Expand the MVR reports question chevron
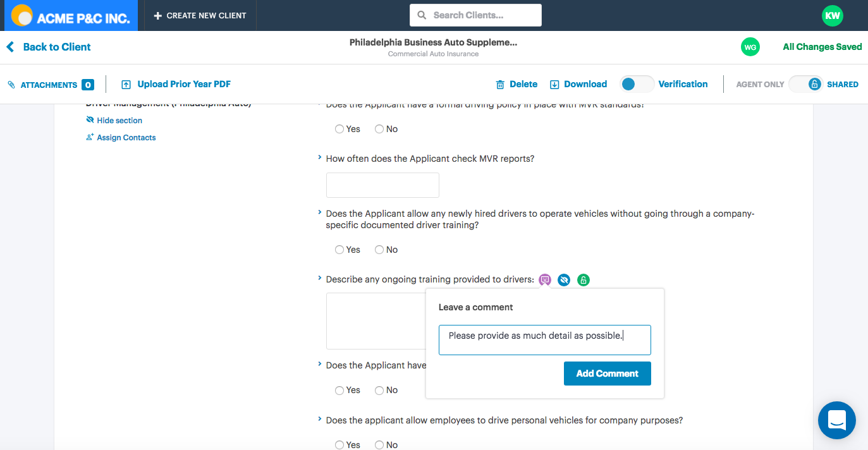Viewport: 868px width, 450px height. [320, 157]
